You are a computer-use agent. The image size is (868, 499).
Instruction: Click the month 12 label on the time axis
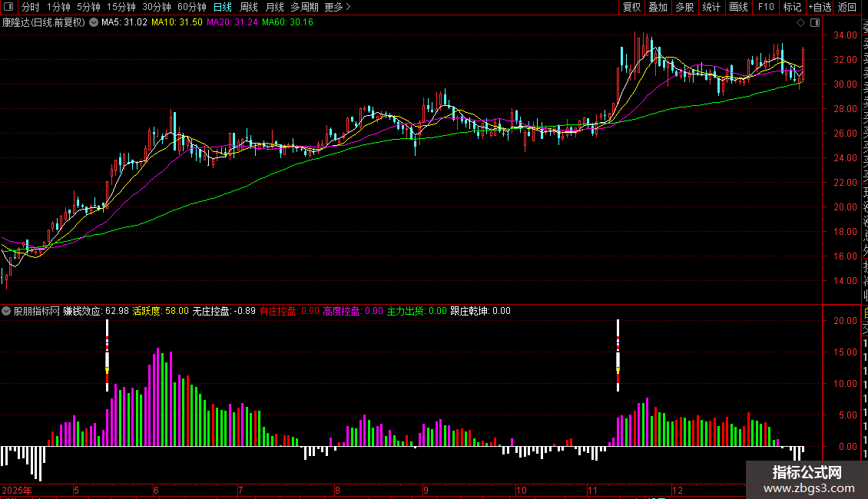(x=678, y=490)
